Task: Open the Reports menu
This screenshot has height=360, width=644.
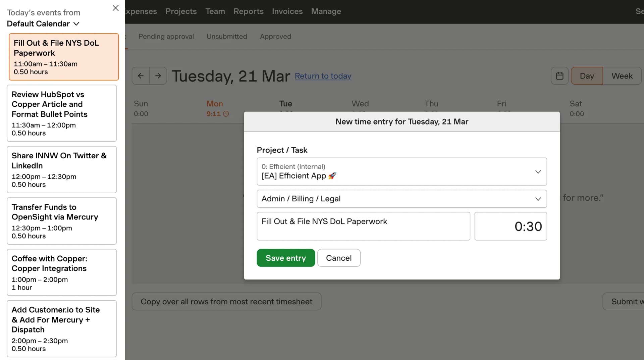Action: (x=248, y=11)
